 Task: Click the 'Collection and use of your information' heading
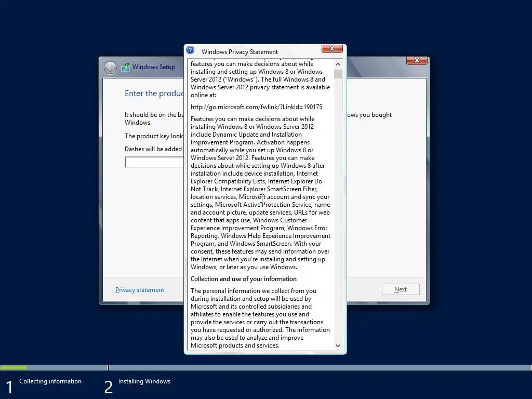coord(243,279)
